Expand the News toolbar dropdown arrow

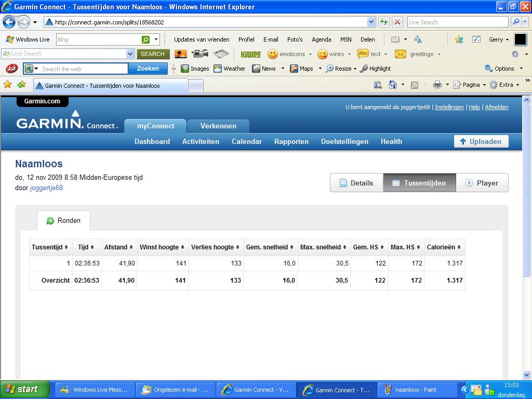click(283, 69)
